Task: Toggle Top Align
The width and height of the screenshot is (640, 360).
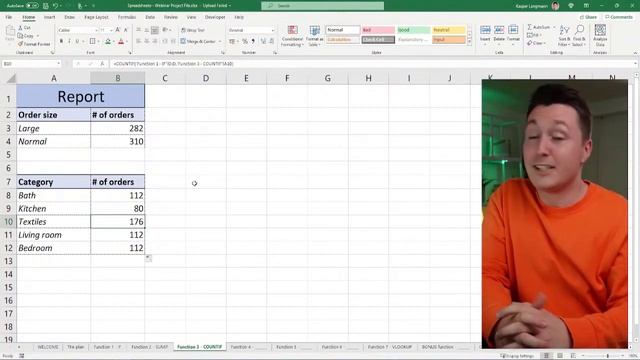Action: tap(138, 30)
